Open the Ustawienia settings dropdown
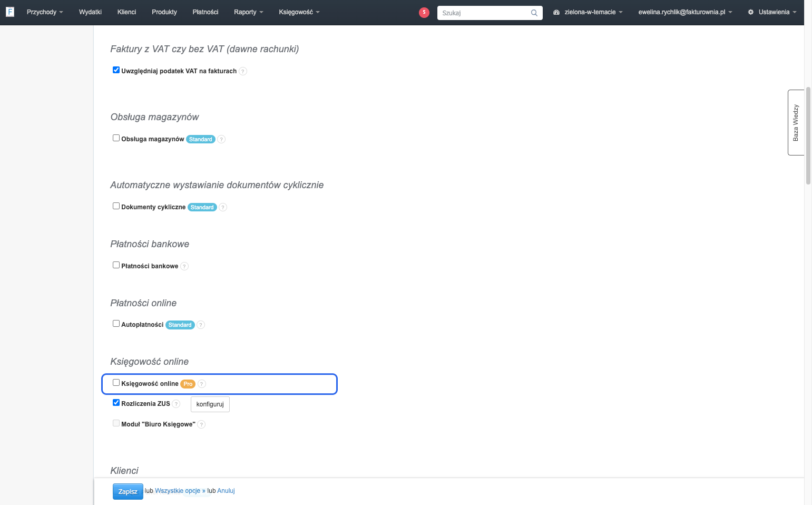Viewport: 812px width, 505px height. [x=772, y=12]
